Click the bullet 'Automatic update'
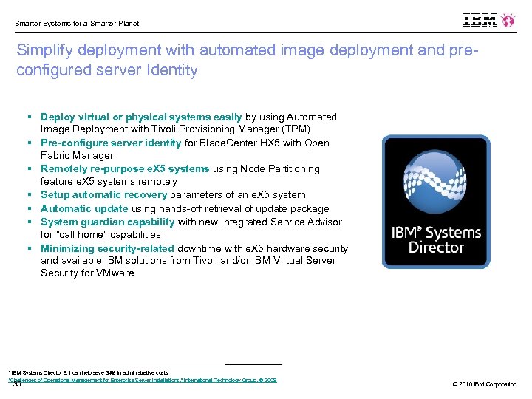This screenshot has height=399, width=532. point(84,208)
